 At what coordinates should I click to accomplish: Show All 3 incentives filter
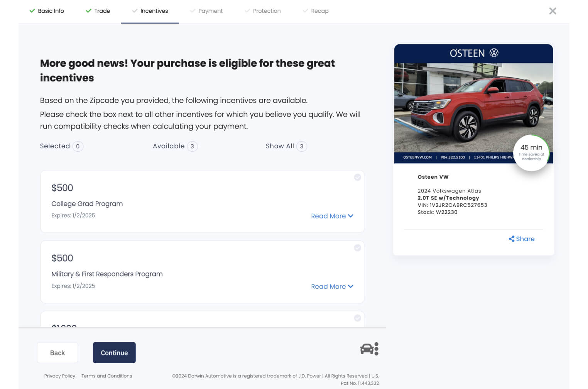(286, 146)
